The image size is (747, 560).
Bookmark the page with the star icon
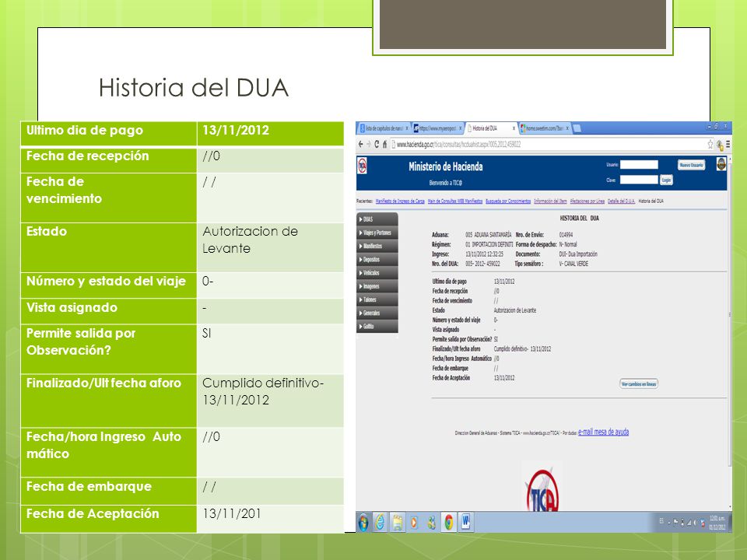[x=710, y=145]
